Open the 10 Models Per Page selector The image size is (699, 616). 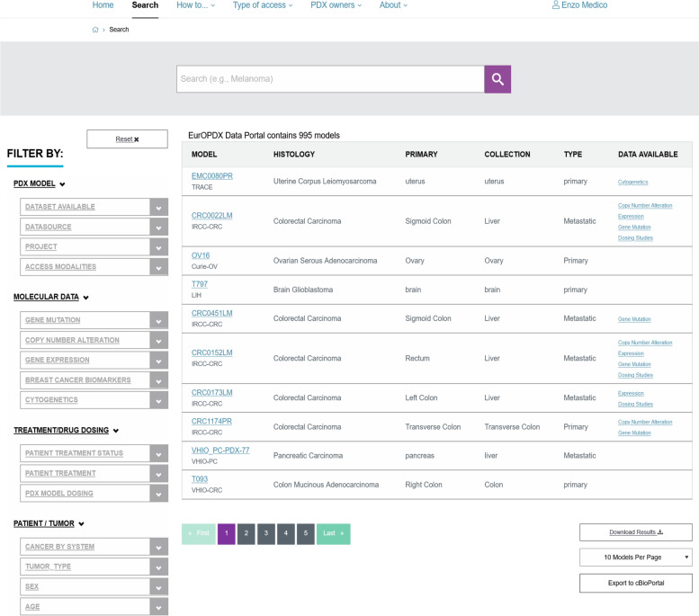[636, 558]
